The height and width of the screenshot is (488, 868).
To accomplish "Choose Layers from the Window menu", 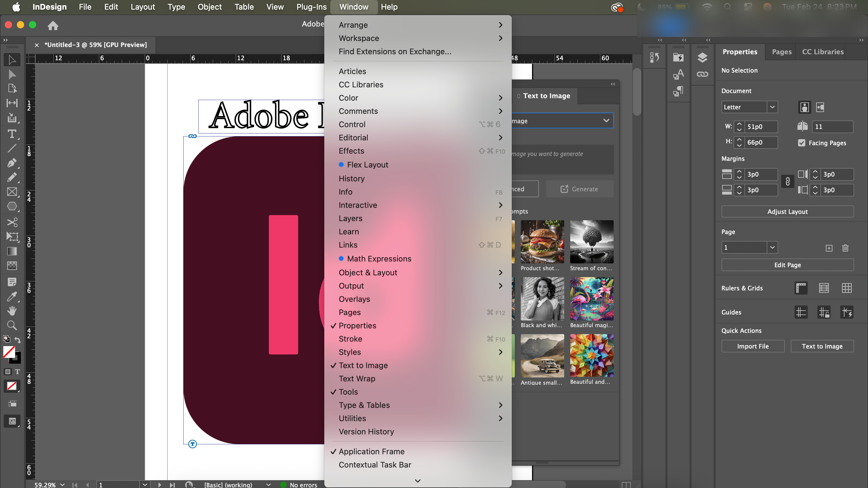I will [351, 218].
